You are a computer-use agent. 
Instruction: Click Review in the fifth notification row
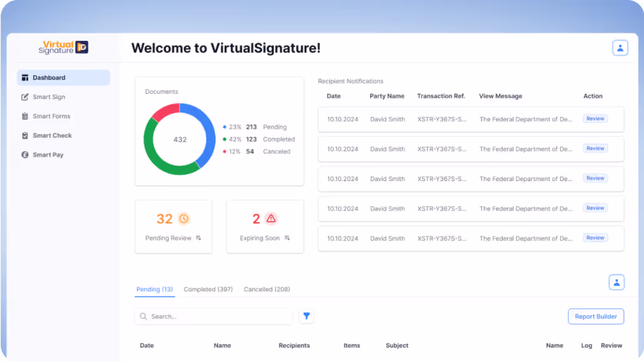click(595, 238)
